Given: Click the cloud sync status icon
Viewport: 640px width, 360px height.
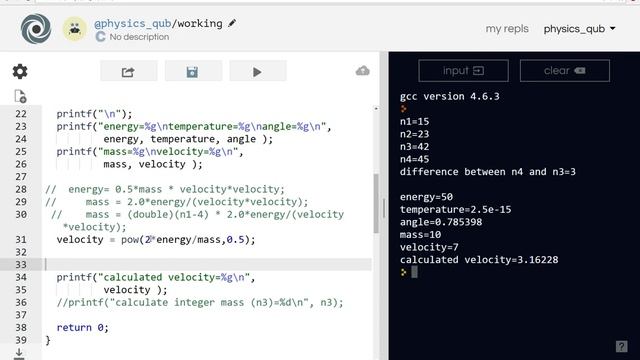Looking at the screenshot, I should pos(362,71).
